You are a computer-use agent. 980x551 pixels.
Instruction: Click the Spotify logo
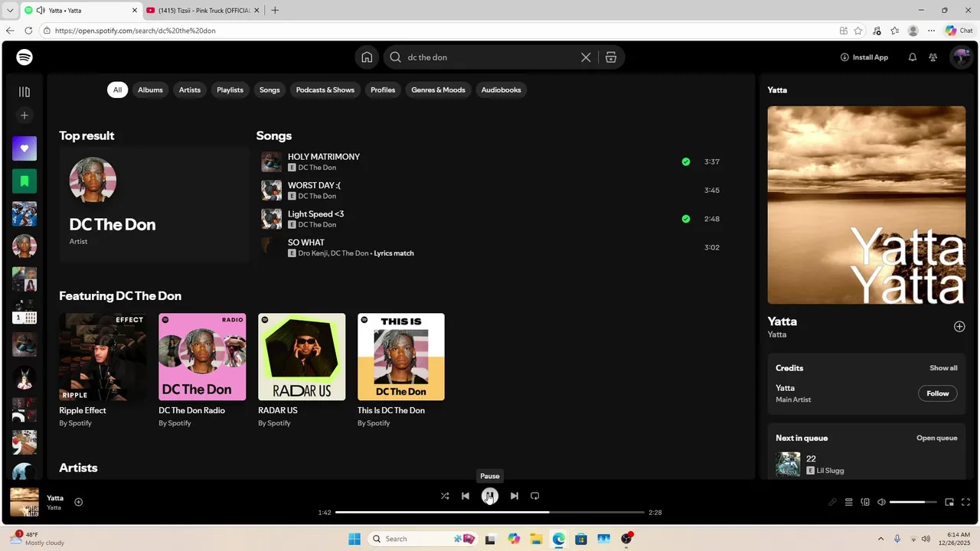(x=24, y=57)
